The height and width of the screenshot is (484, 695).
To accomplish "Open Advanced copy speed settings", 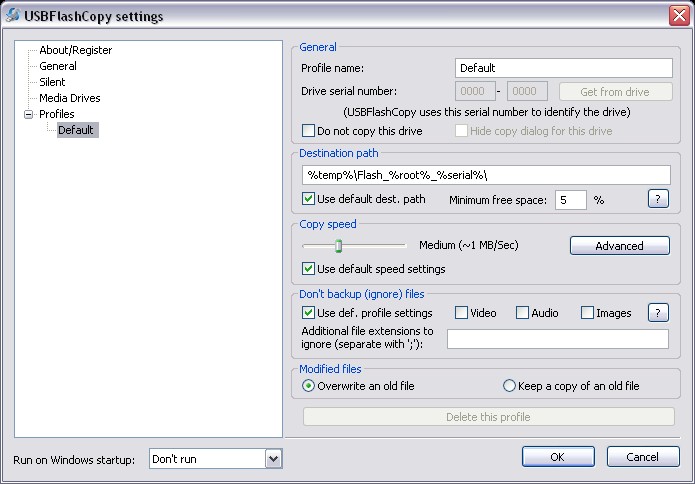I will [x=620, y=246].
